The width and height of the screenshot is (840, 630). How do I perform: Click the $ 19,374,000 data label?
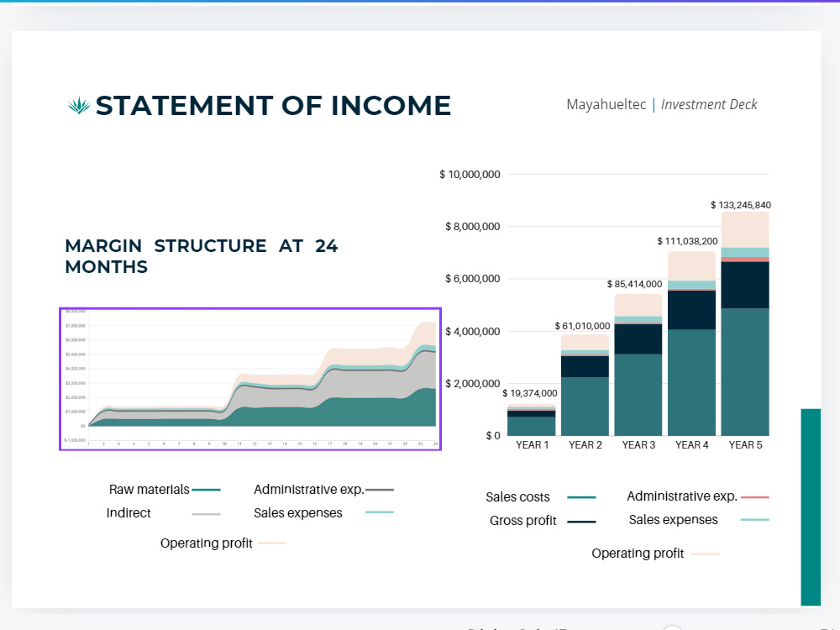[x=530, y=393]
